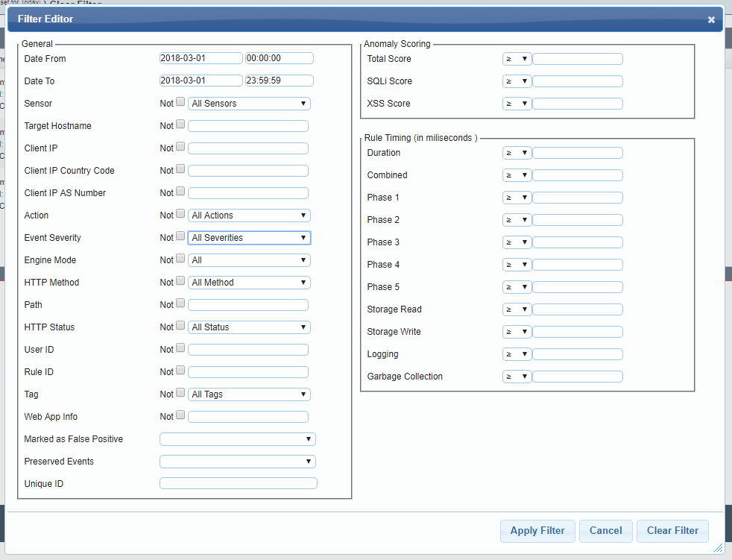
Task: Tick the Not checkbox for HTTP Method
Action: (180, 281)
